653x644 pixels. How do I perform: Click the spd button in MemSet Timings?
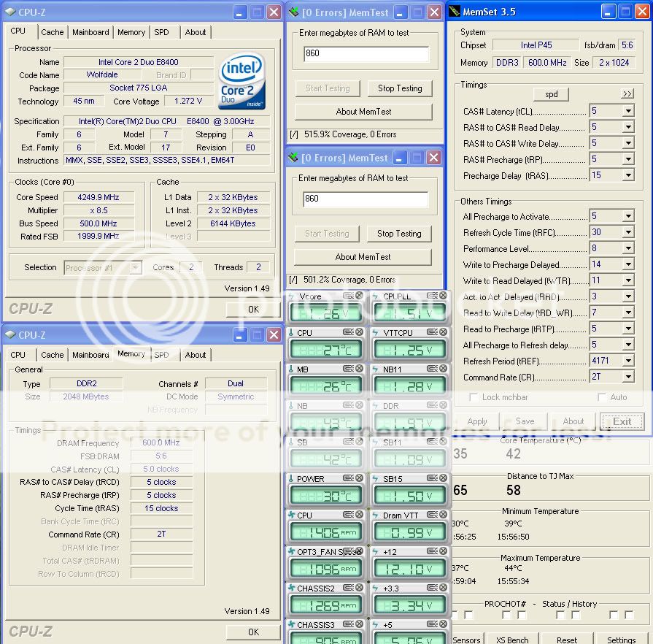click(x=551, y=94)
